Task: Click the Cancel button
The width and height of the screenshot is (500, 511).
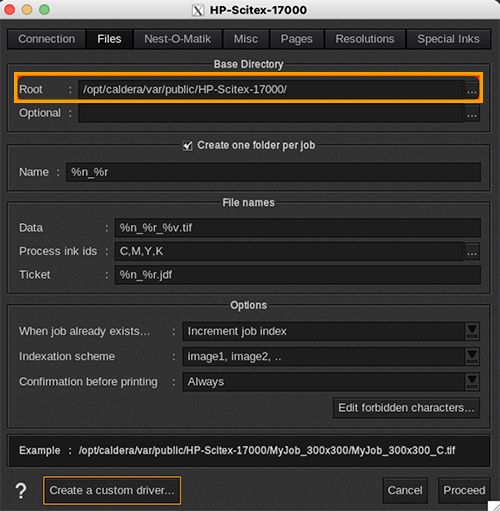Action: (x=405, y=490)
